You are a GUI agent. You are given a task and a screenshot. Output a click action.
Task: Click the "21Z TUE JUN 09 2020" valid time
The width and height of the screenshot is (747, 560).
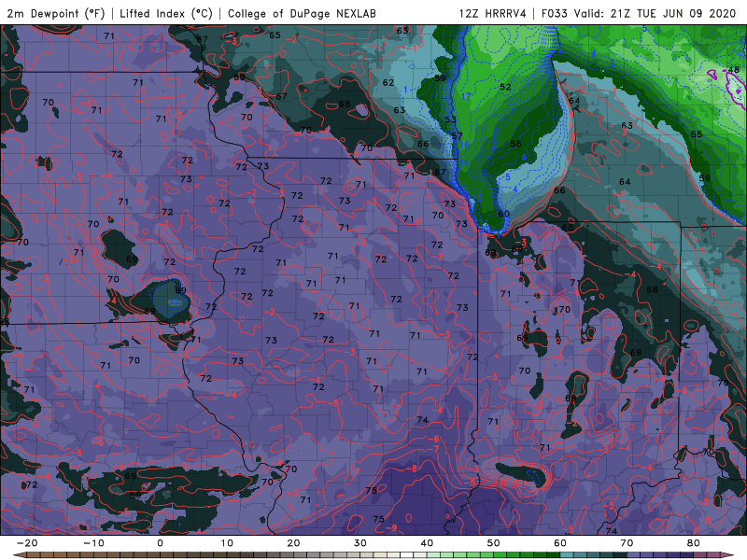coord(673,13)
